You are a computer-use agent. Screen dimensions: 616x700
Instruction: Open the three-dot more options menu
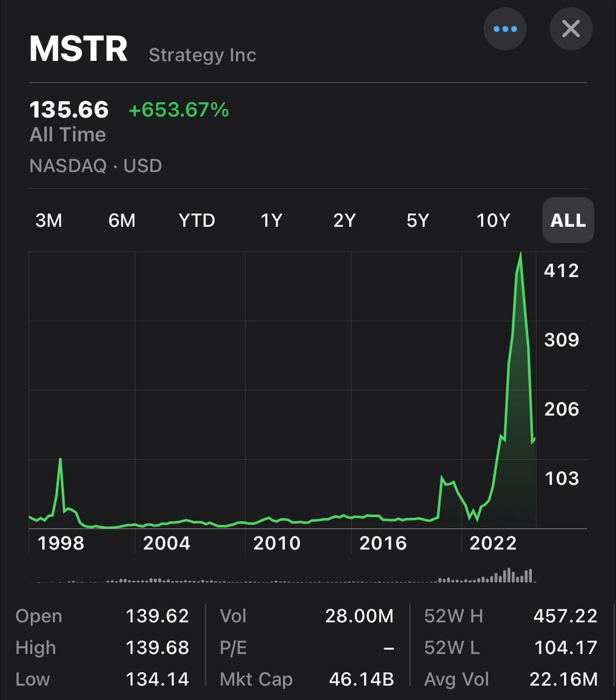coord(505,29)
